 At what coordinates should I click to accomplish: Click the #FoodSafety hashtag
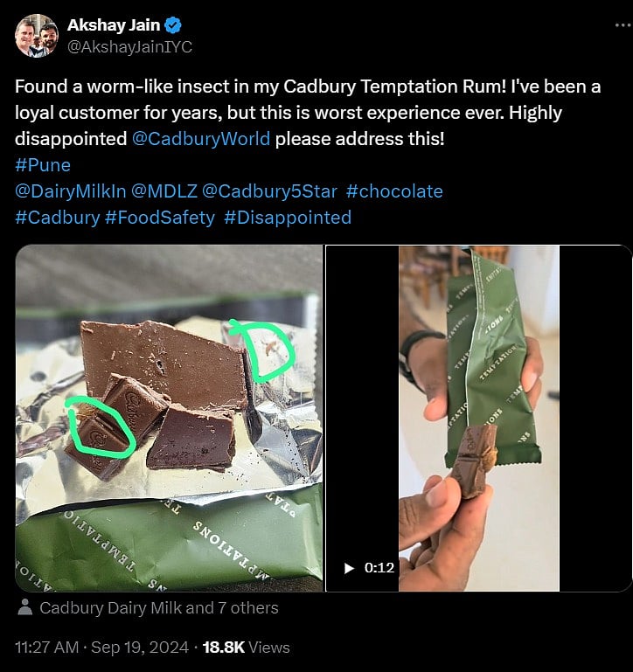tap(160, 218)
